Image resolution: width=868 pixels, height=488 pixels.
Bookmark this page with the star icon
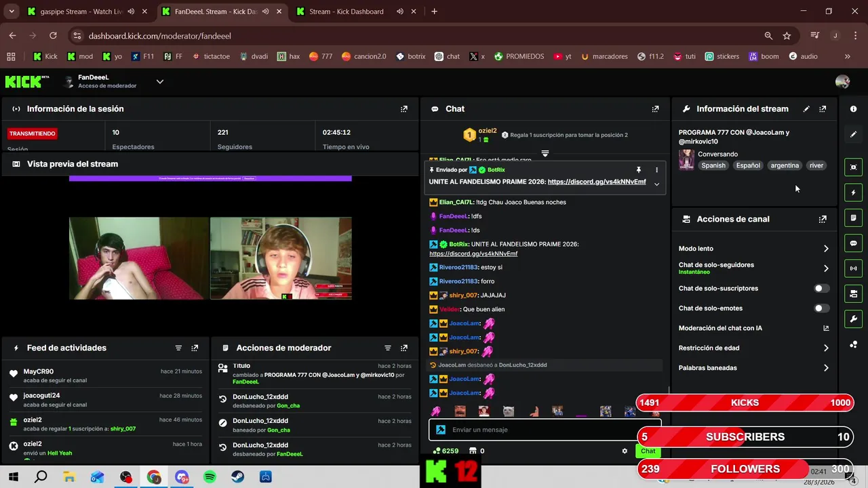point(787,36)
